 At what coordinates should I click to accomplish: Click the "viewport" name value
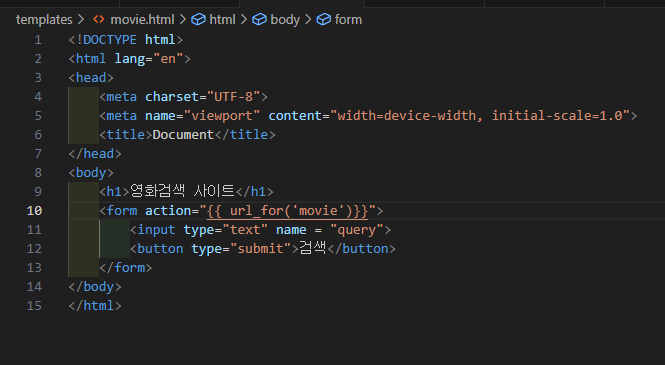tap(222, 116)
